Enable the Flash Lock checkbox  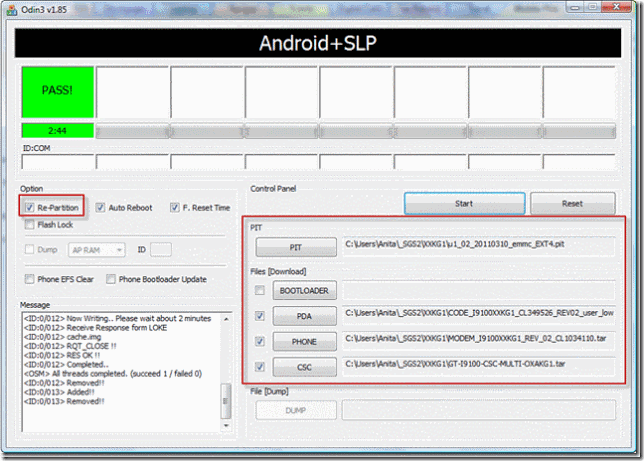[30, 224]
